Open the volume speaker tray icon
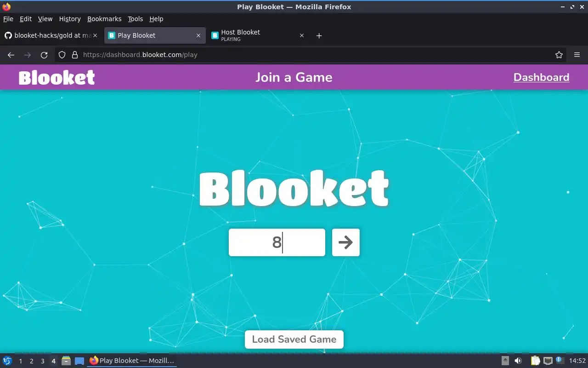This screenshot has height=368, width=588. (518, 361)
